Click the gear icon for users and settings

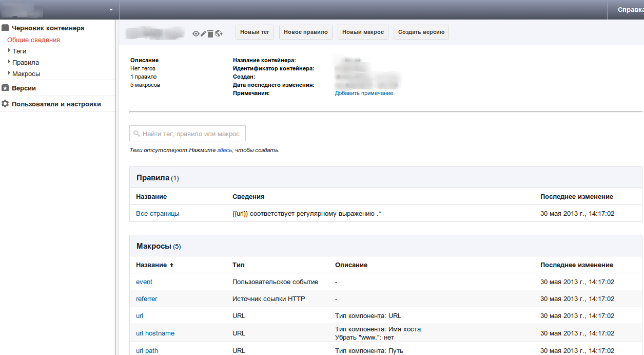coord(5,104)
